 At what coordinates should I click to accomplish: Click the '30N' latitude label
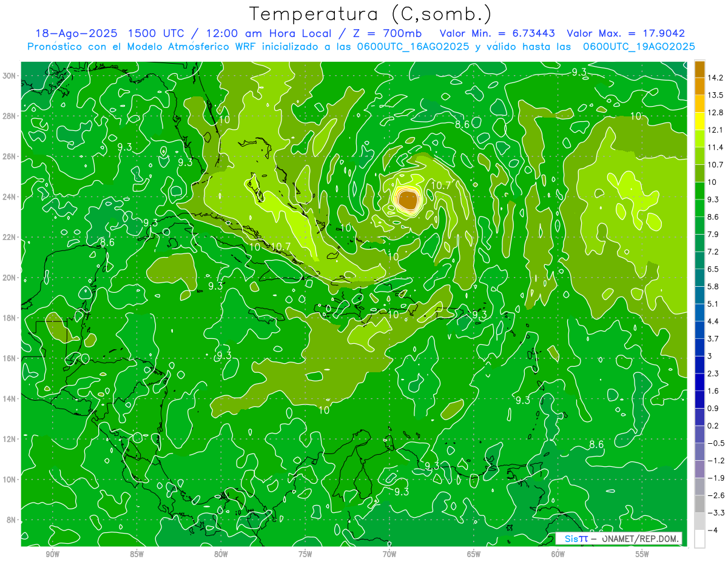[x=10, y=76]
